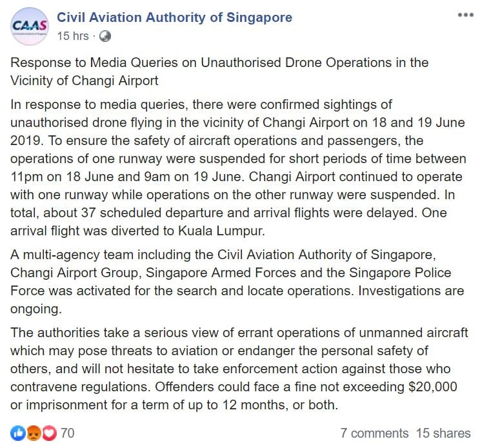The image size is (480, 448).
Task: Open the three-dot post options menu
Action: (x=465, y=15)
